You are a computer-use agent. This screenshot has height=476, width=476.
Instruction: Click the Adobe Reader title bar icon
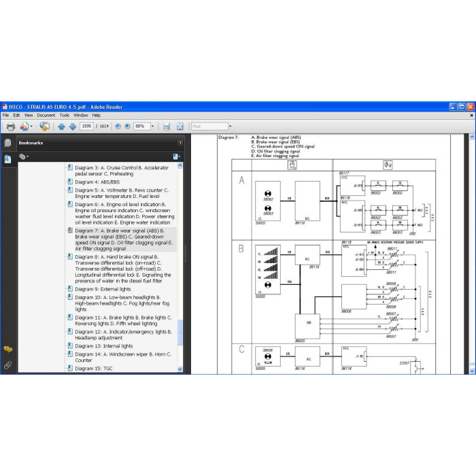click(5, 107)
